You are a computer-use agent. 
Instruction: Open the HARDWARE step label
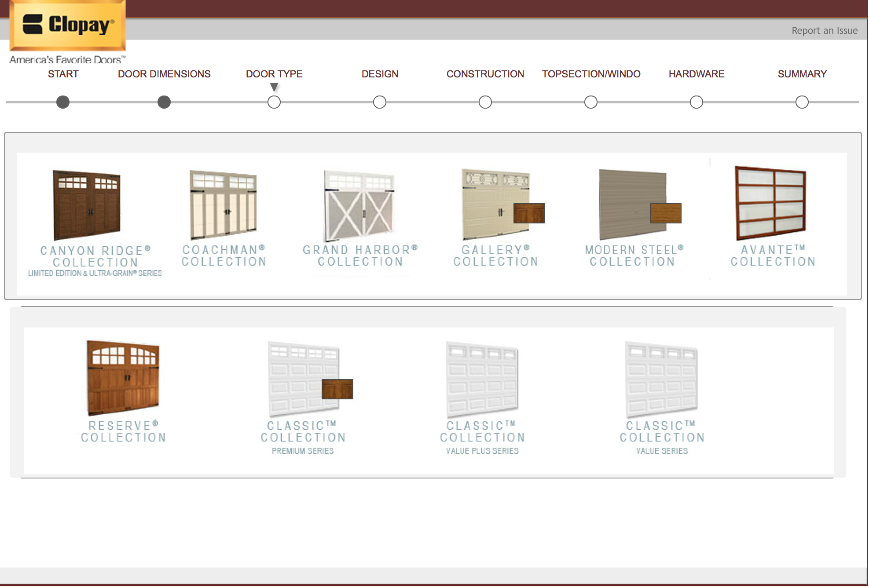coord(697,74)
